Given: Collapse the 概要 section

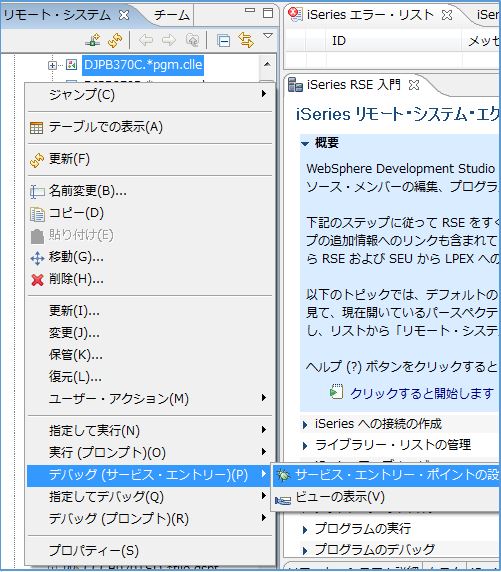Looking at the screenshot, I should [305, 144].
